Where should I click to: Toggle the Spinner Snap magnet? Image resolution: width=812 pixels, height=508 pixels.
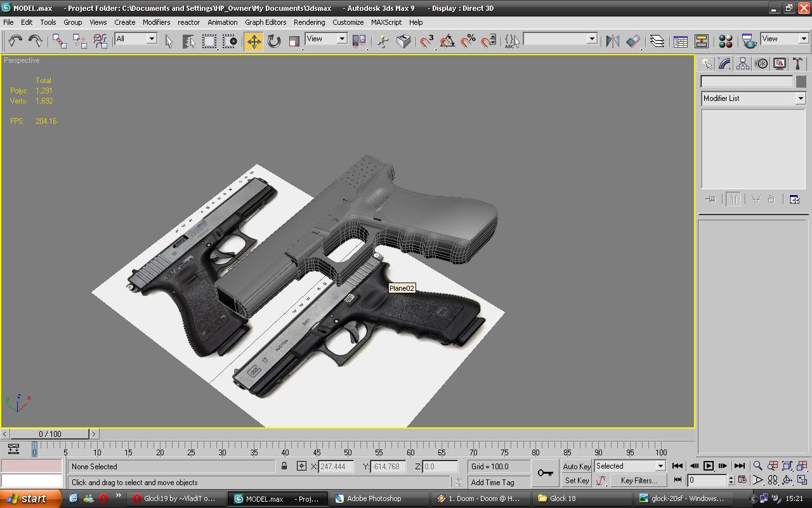tap(488, 41)
